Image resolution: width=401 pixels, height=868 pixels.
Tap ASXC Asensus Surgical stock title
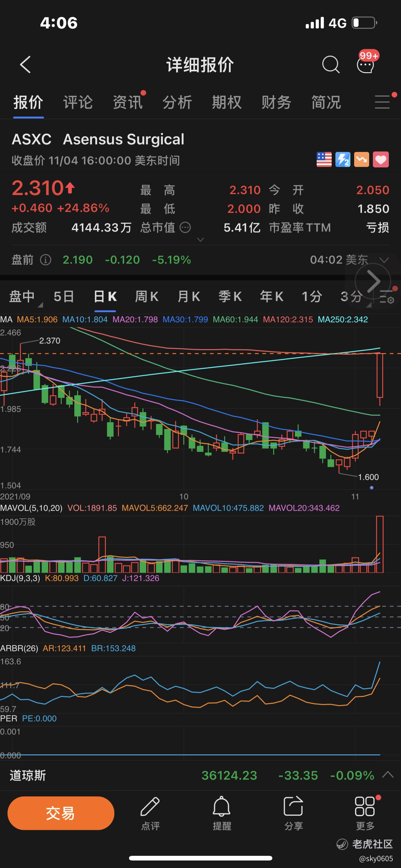(98, 139)
